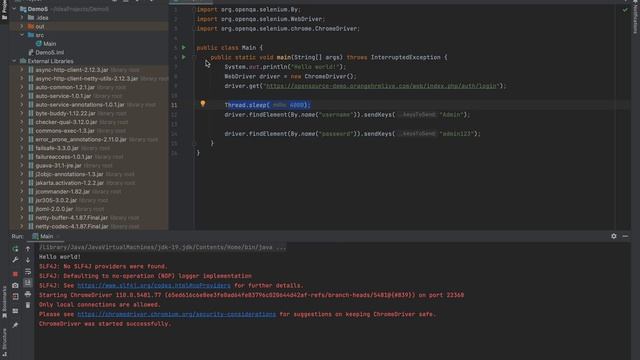Viewport: 640px width, 360px height.
Task: Click the exit icon below the camera icon
Action: (x=15, y=297)
